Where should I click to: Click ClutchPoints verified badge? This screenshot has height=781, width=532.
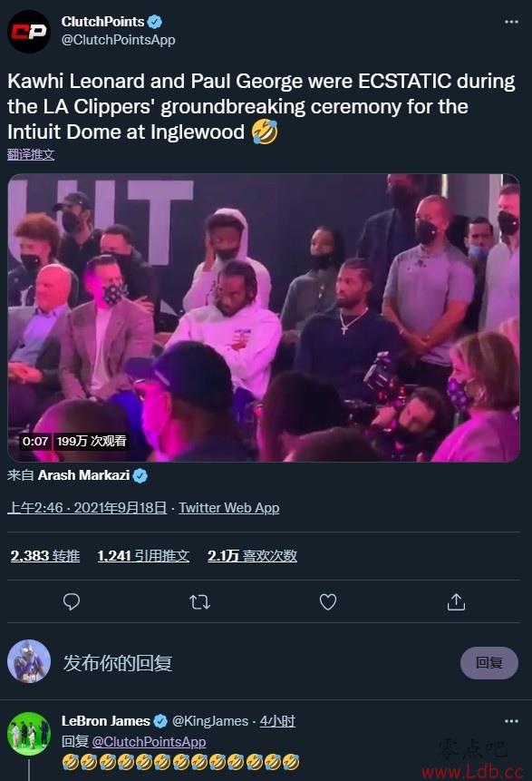155,22
